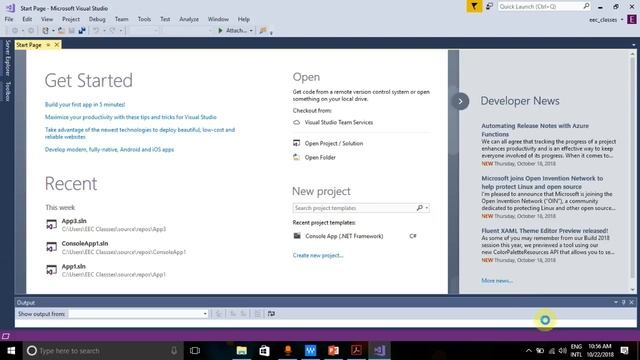This screenshot has height=360, width=640.
Task: Click the New Project toolbar icon
Action: coord(46,31)
